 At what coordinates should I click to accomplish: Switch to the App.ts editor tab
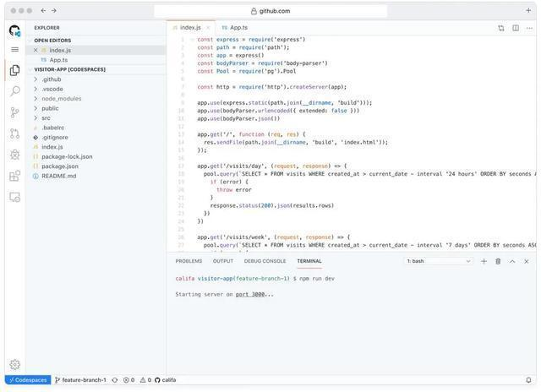click(235, 28)
